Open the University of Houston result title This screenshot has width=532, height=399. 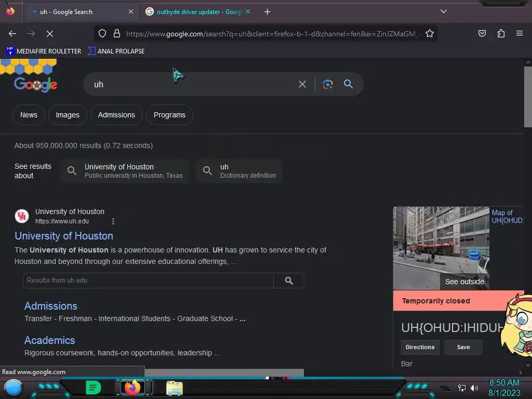64,236
